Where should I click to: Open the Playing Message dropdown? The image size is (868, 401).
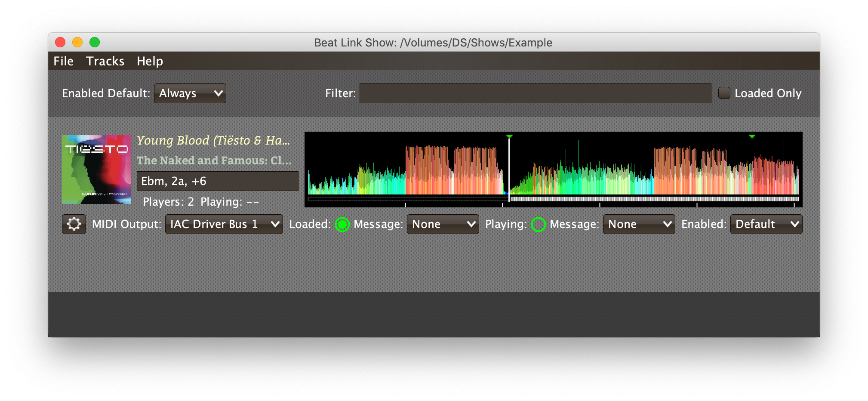click(639, 224)
